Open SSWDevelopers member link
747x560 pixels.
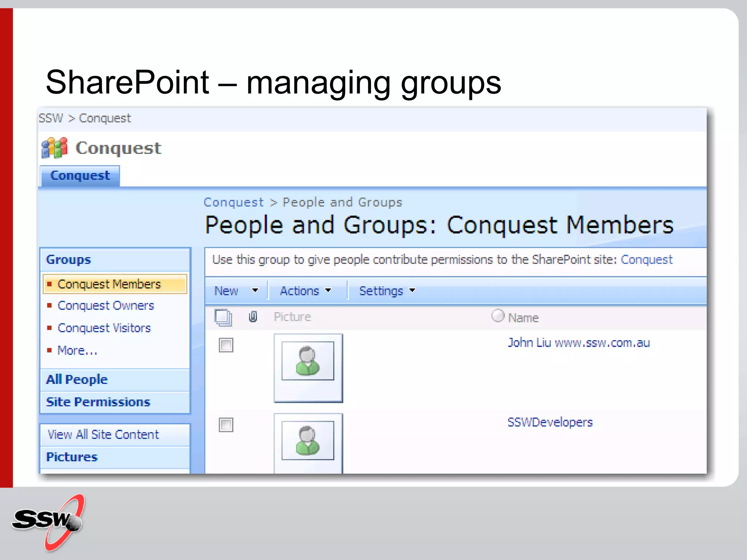tap(550, 422)
